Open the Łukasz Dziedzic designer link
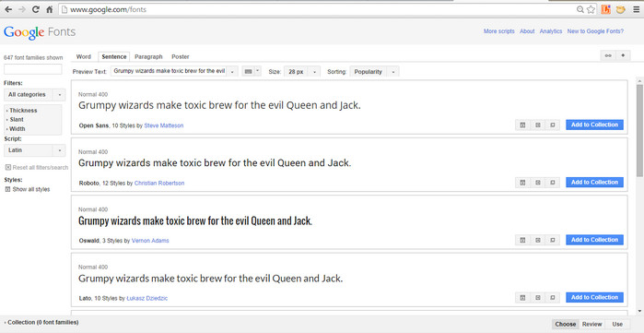 (147, 299)
